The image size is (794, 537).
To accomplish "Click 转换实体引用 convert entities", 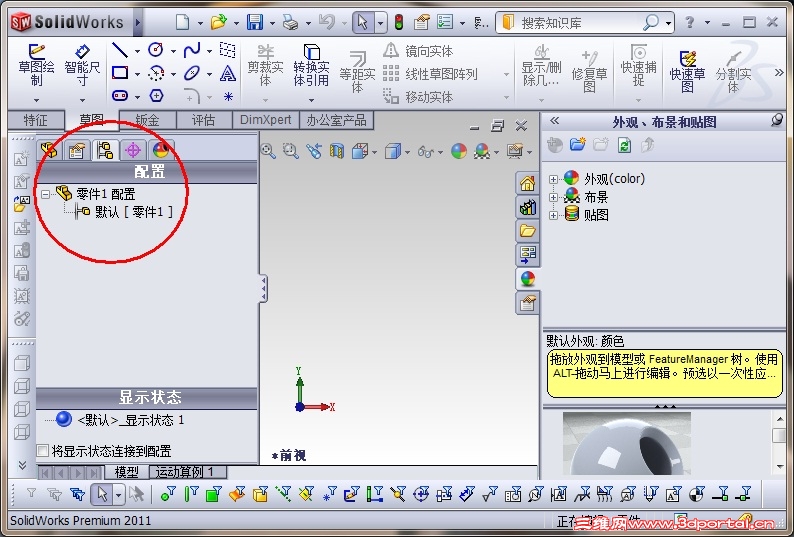I will coord(311,67).
